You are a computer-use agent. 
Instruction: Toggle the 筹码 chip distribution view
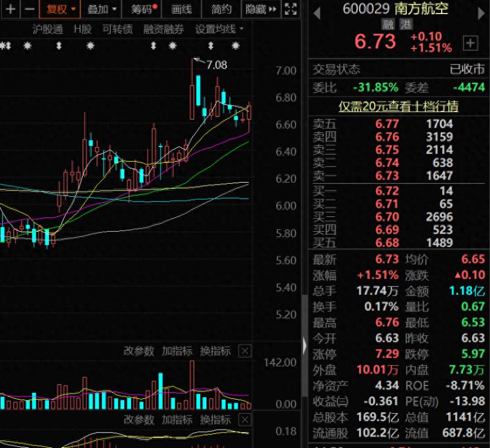(142, 9)
